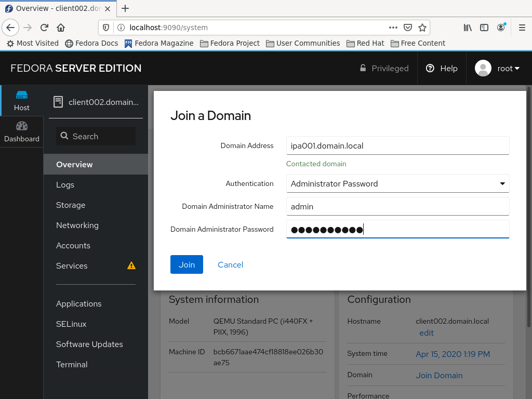Click the Services warning triangle icon

pyautogui.click(x=131, y=265)
